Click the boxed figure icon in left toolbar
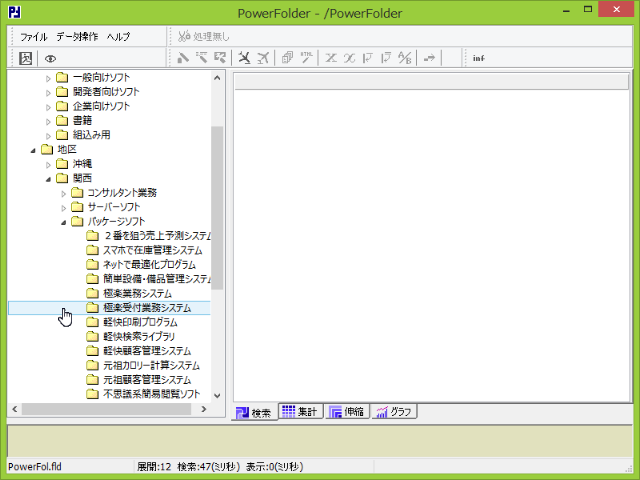 [25, 58]
